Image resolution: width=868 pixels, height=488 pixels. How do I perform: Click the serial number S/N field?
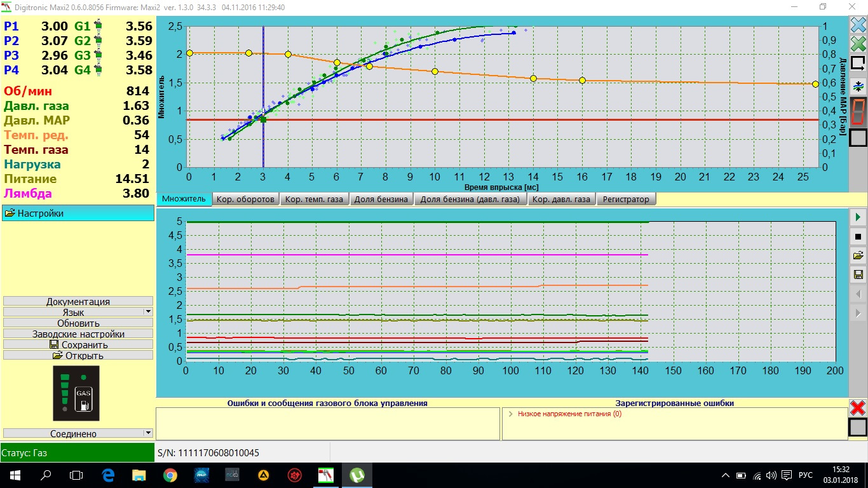[208, 453]
